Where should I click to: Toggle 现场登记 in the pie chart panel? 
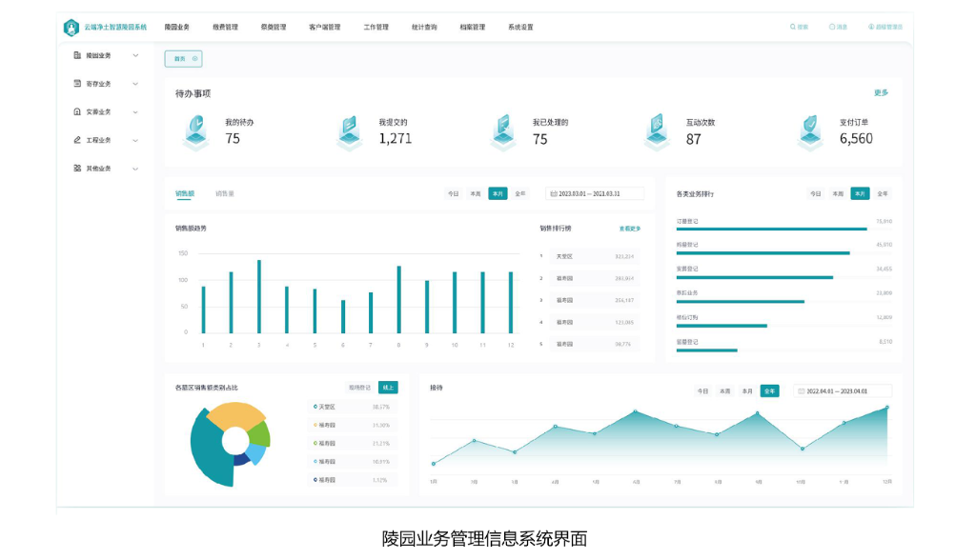(359, 388)
